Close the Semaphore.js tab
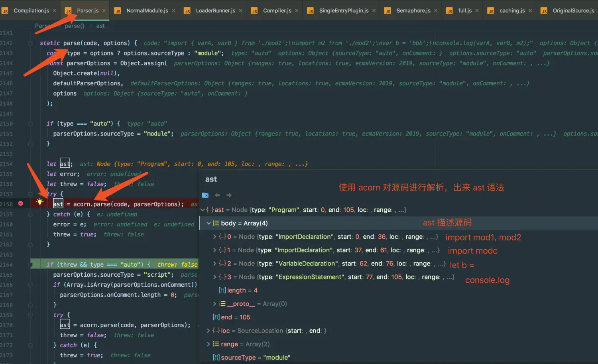This screenshot has width=598, height=364. (x=436, y=11)
